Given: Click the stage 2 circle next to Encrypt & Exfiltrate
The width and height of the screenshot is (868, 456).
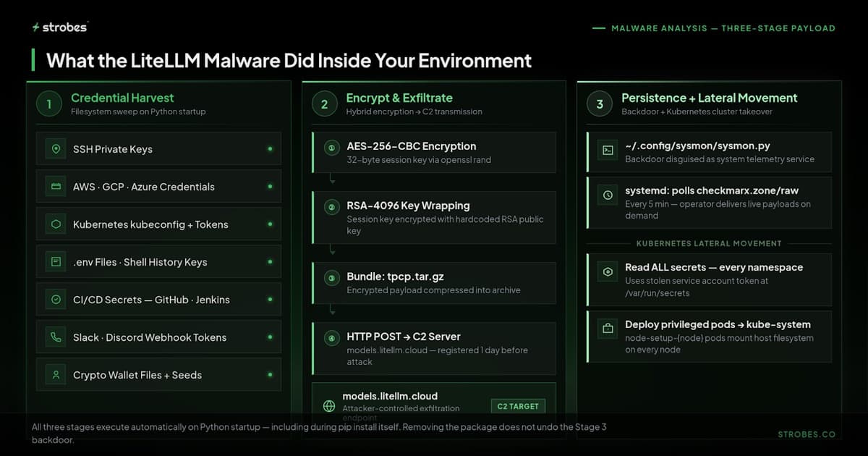Looking at the screenshot, I should coord(324,104).
